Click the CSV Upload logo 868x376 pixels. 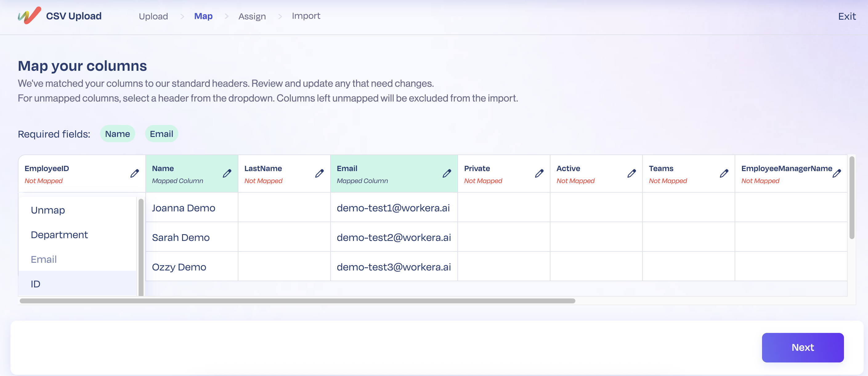[x=60, y=15]
